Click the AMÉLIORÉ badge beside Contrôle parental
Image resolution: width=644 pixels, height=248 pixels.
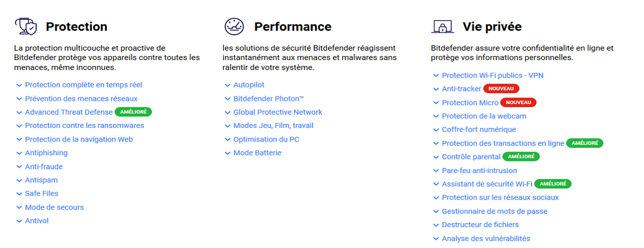pos(521,157)
